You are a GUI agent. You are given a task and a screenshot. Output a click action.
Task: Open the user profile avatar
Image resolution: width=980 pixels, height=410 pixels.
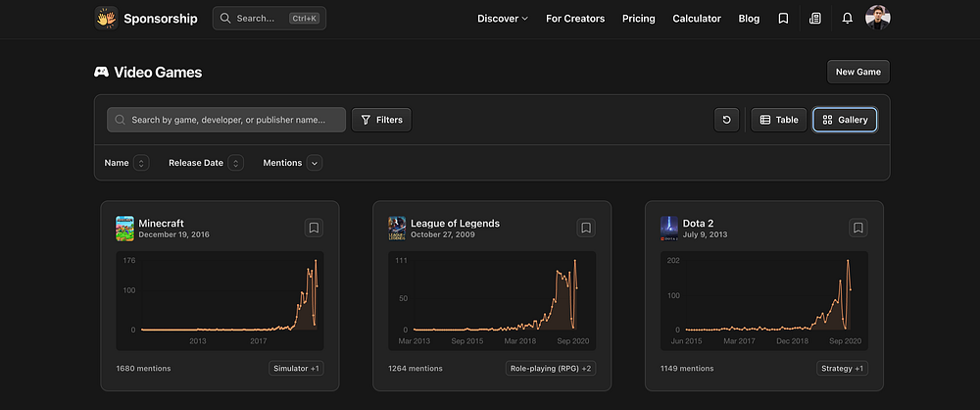coord(877,18)
